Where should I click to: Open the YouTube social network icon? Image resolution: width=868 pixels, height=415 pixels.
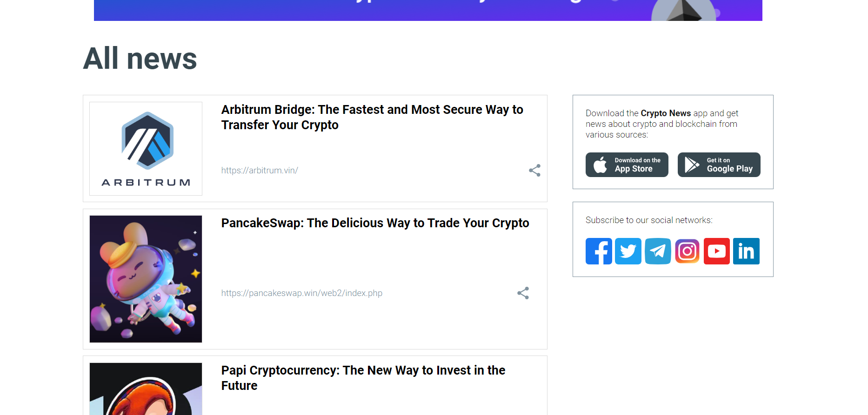[716, 251]
